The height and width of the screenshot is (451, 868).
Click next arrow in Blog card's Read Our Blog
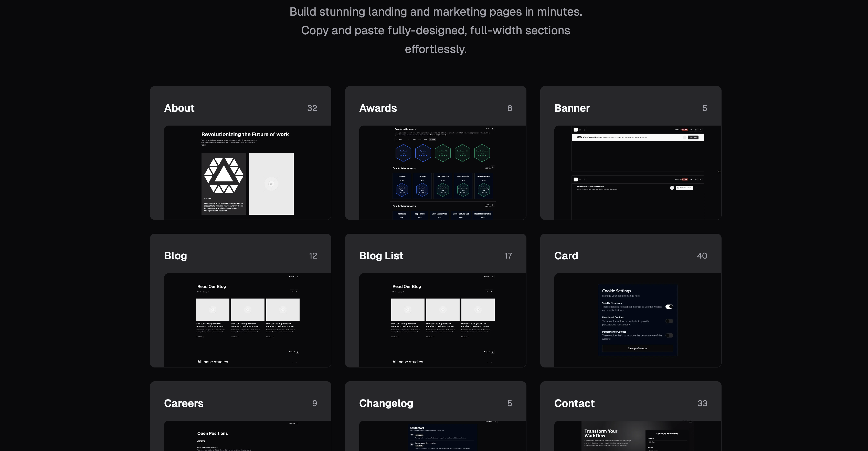click(x=296, y=291)
